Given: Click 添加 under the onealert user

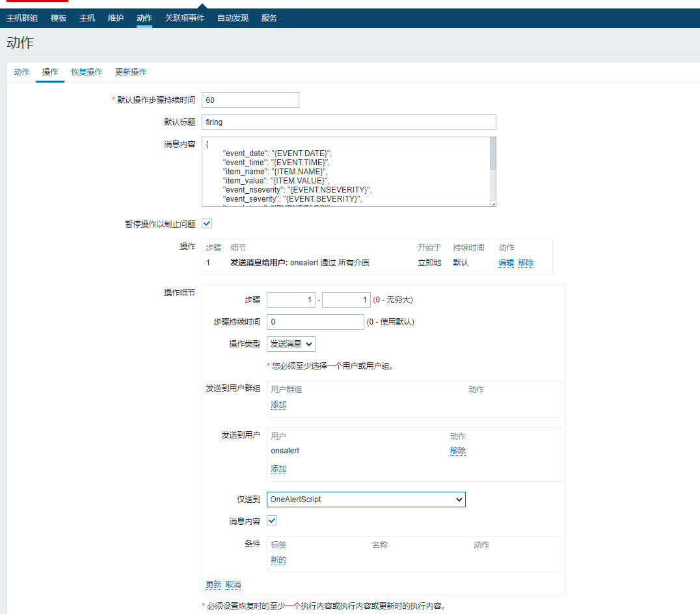Looking at the screenshot, I should (x=278, y=469).
